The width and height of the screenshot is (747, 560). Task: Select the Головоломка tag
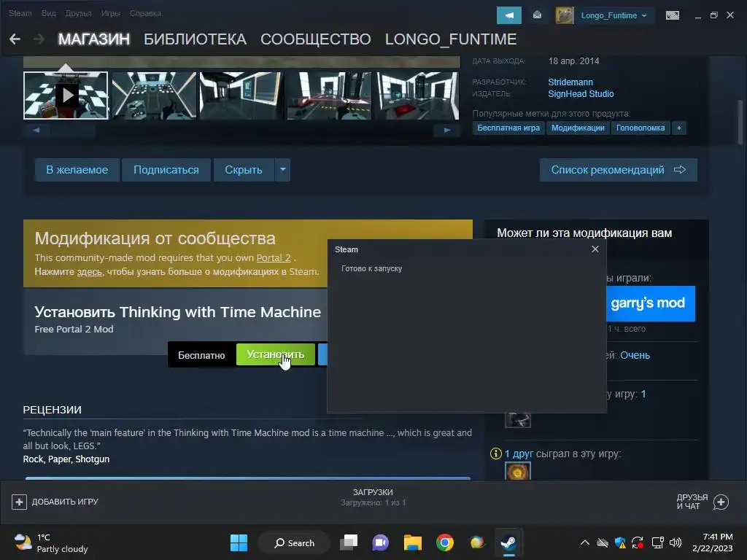coord(640,128)
